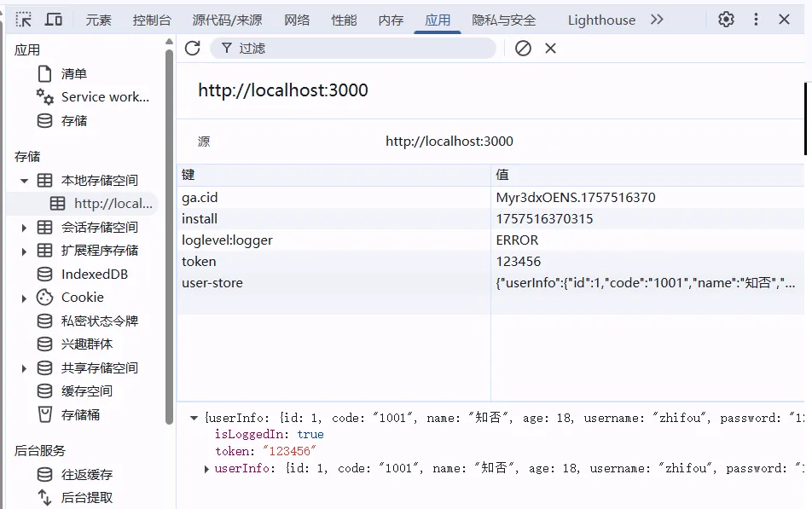
Task: Toggle the device toolbar icon
Action: click(x=53, y=20)
